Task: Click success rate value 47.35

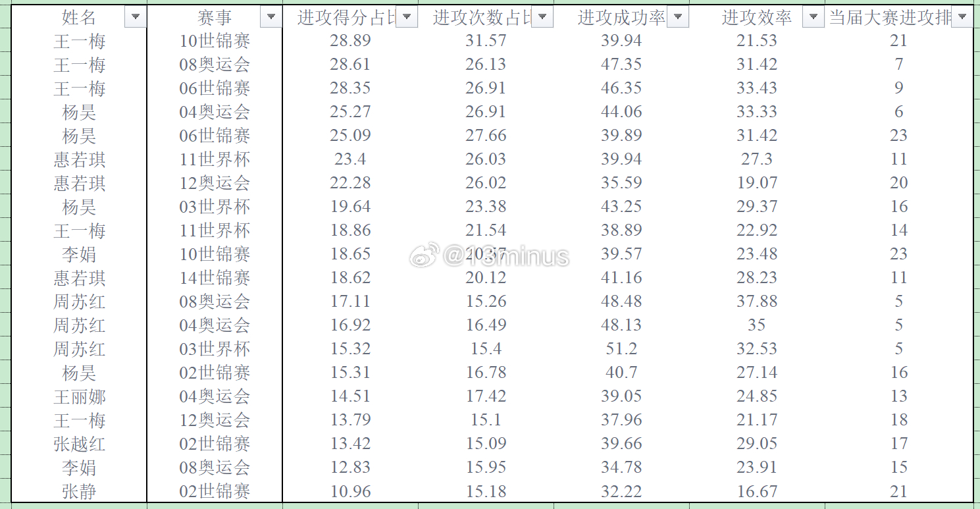Action: click(x=621, y=65)
